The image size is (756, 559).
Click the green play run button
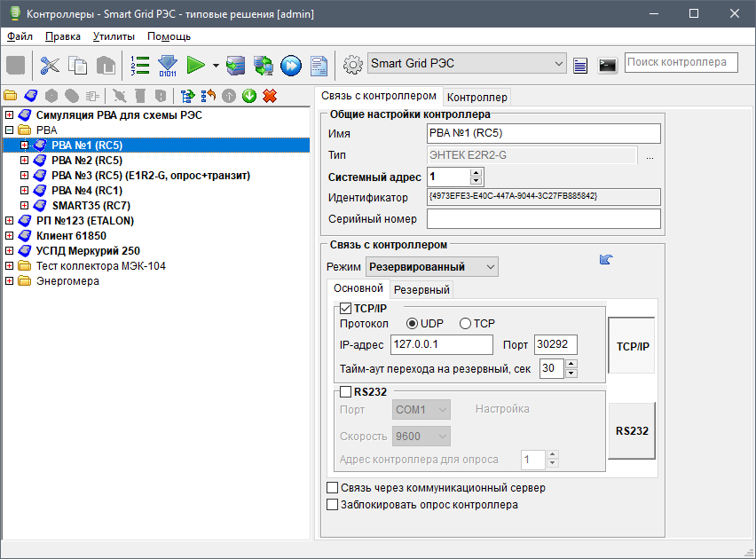[x=196, y=65]
